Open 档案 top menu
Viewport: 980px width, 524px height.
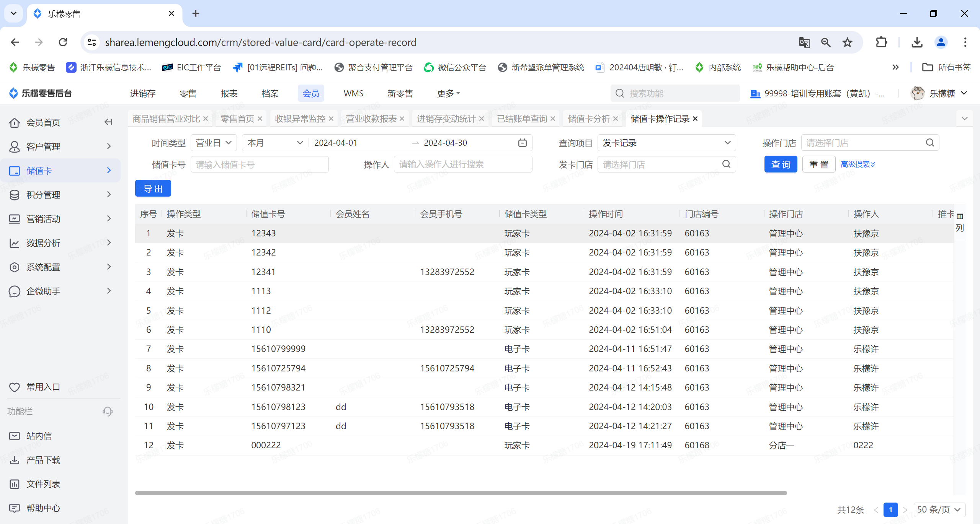click(x=270, y=93)
